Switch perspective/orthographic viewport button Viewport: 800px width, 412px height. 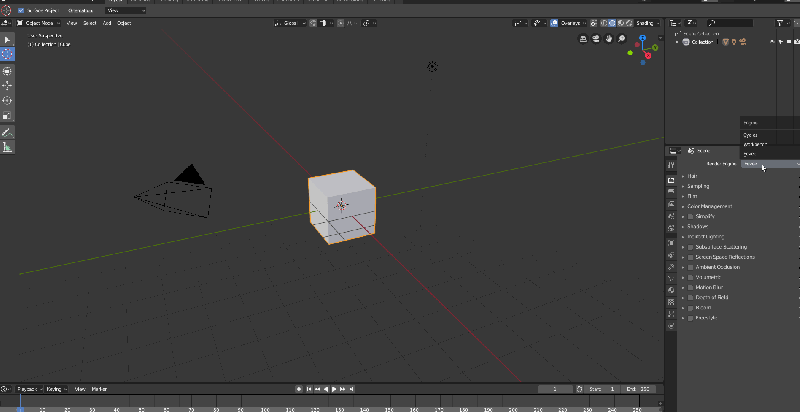[x=583, y=39]
